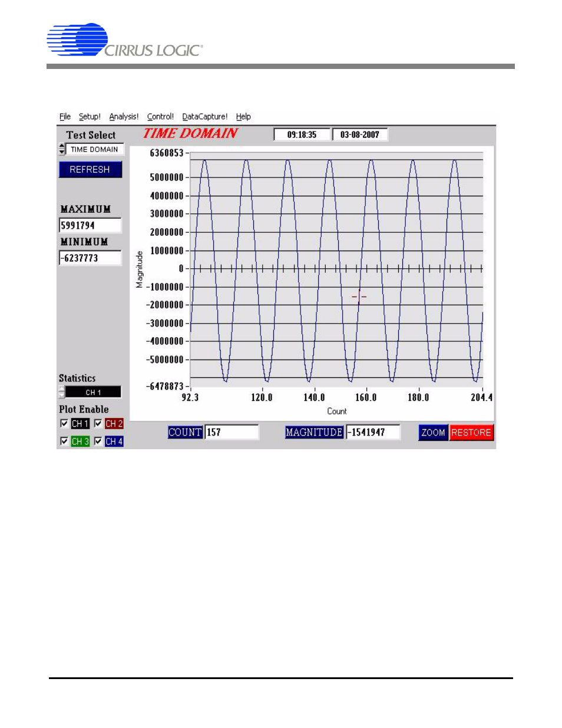Screen dimensions: 562x728
Task: Click the COUNT value field showing 157
Action: click(232, 432)
